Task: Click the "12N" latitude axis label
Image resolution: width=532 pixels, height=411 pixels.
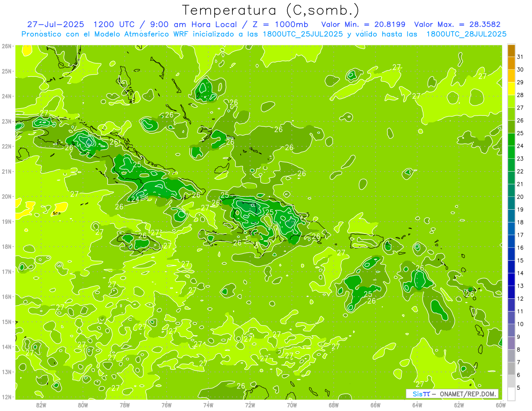Action: click(x=7, y=397)
